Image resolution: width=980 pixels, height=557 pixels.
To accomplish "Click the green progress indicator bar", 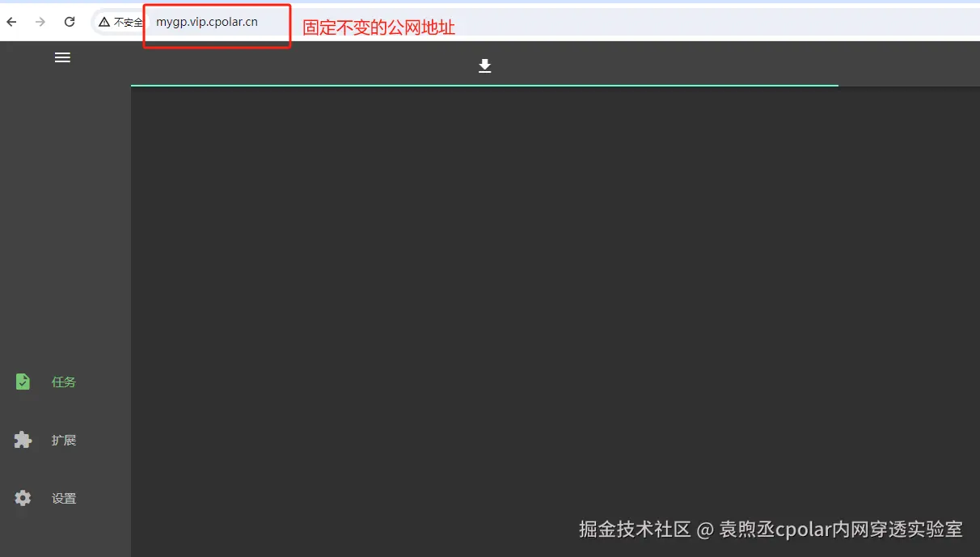I will pyautogui.click(x=484, y=84).
